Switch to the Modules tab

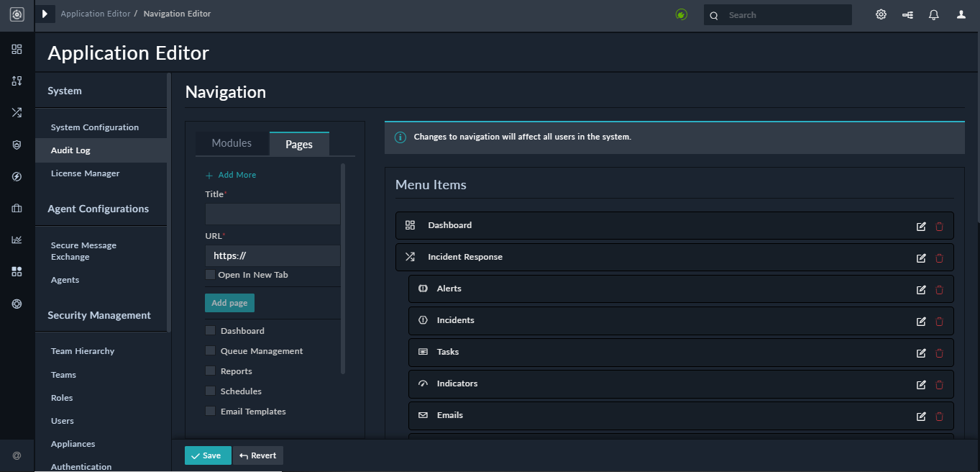[x=232, y=143]
